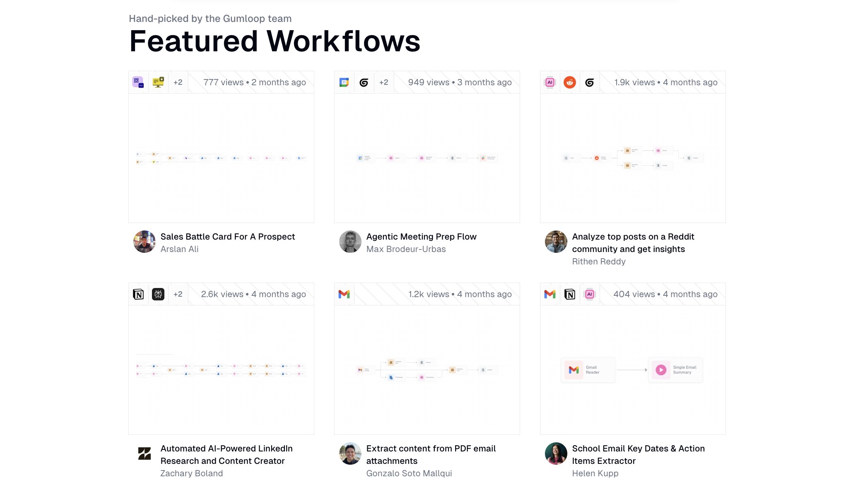Open the Sales Battle Card For A Prospect workflow
858x504 pixels.
point(228,236)
